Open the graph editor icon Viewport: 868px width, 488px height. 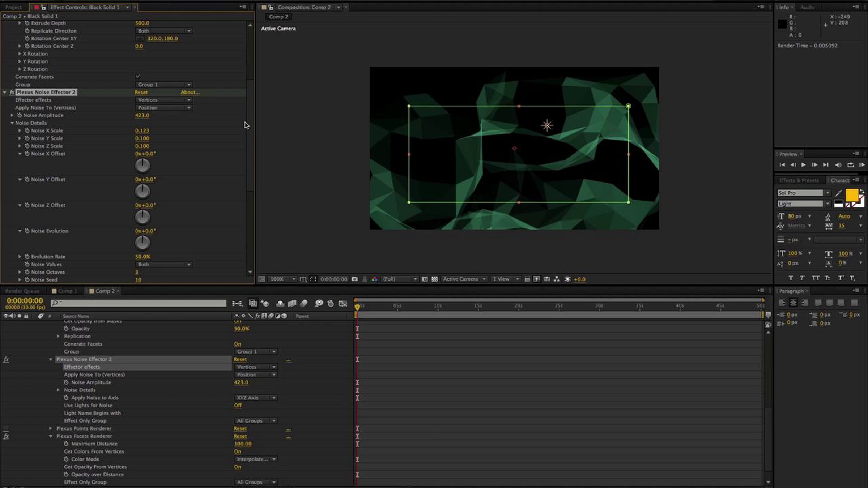342,303
